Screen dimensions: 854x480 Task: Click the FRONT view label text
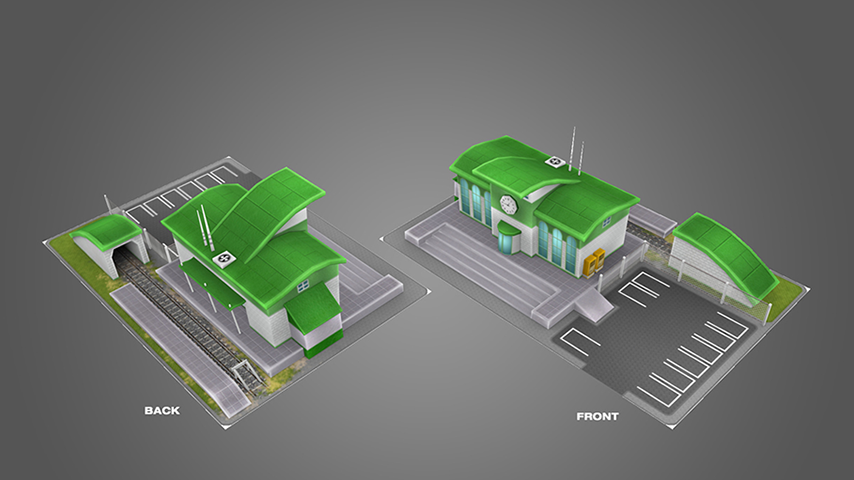[597, 416]
